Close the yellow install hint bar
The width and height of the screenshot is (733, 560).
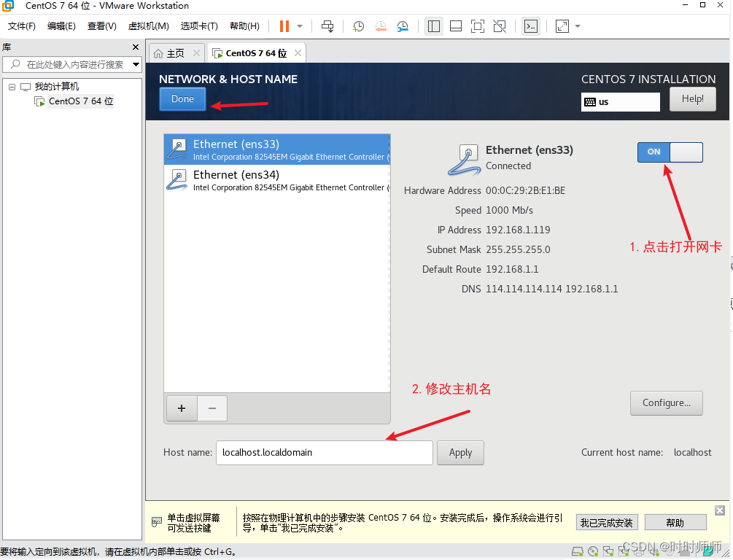point(720,510)
